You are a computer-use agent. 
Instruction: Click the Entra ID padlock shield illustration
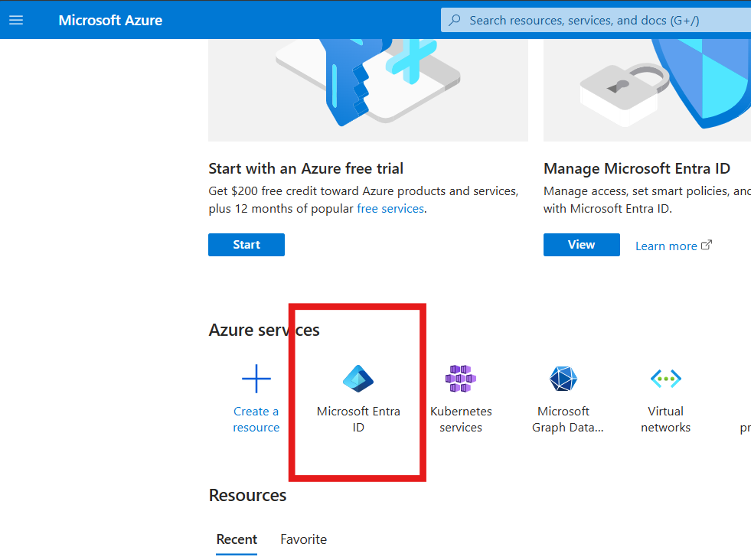[x=647, y=90]
